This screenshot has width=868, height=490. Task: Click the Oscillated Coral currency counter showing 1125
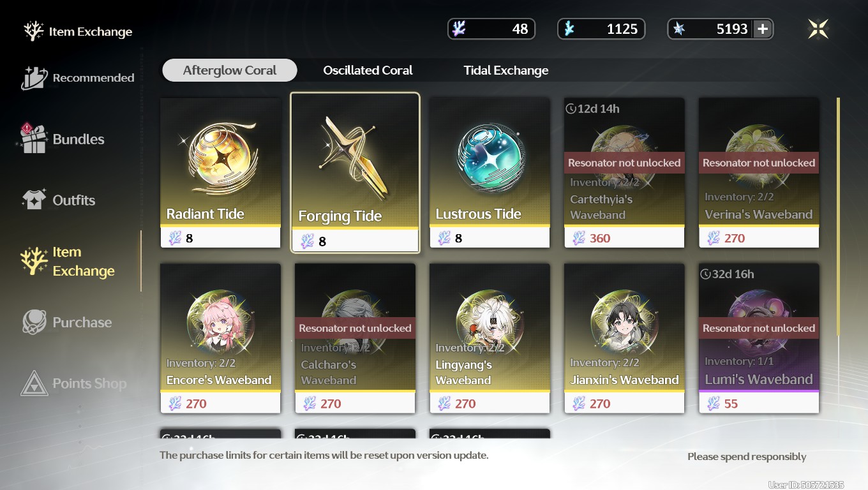click(x=601, y=29)
